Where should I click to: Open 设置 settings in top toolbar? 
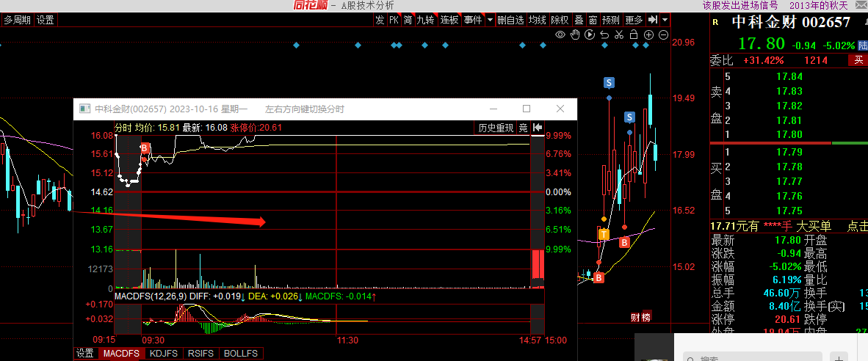pyautogui.click(x=46, y=21)
